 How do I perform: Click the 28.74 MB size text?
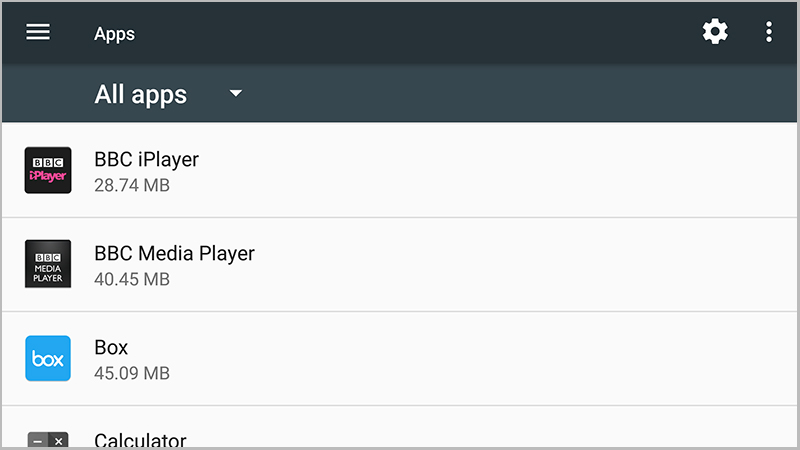coord(132,185)
